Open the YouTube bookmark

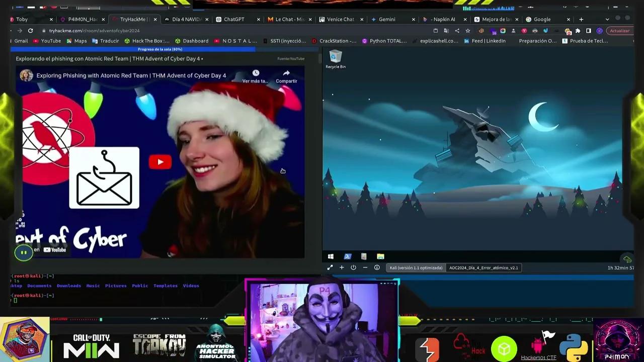click(47, 41)
